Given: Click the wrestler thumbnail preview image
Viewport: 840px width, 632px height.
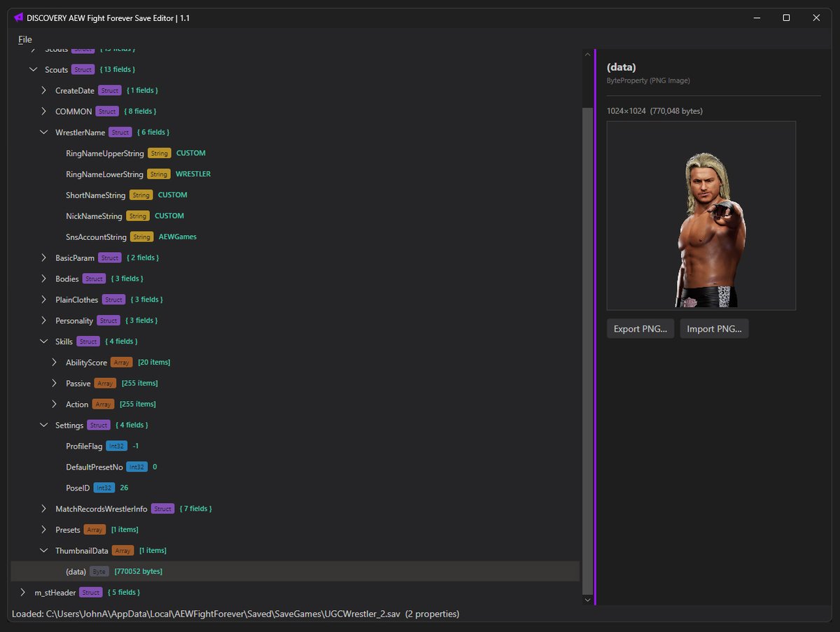Looking at the screenshot, I should click(x=701, y=216).
